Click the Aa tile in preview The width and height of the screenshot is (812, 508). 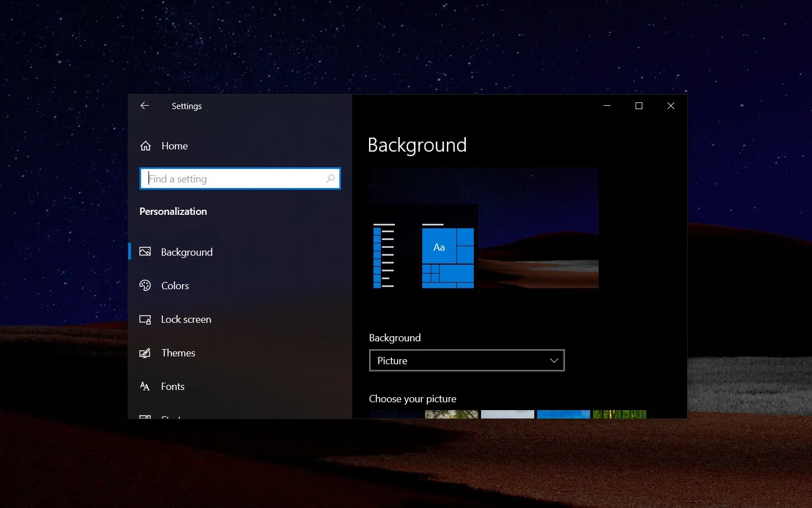tap(439, 246)
